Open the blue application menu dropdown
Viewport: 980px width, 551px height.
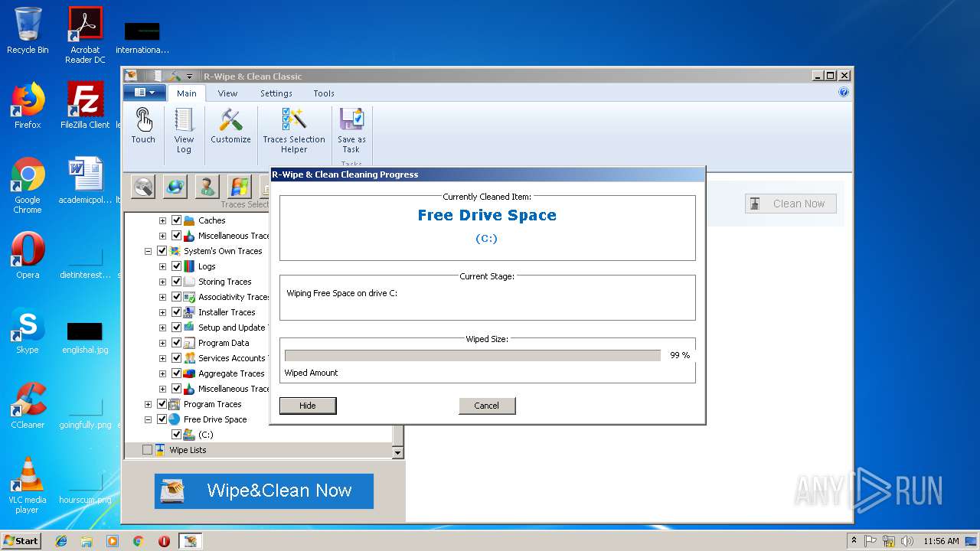pos(144,93)
